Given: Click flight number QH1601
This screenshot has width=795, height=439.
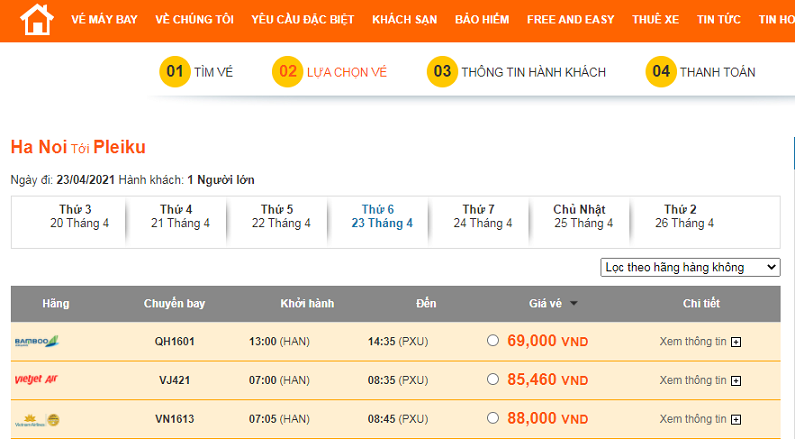Looking at the screenshot, I should point(174,342).
